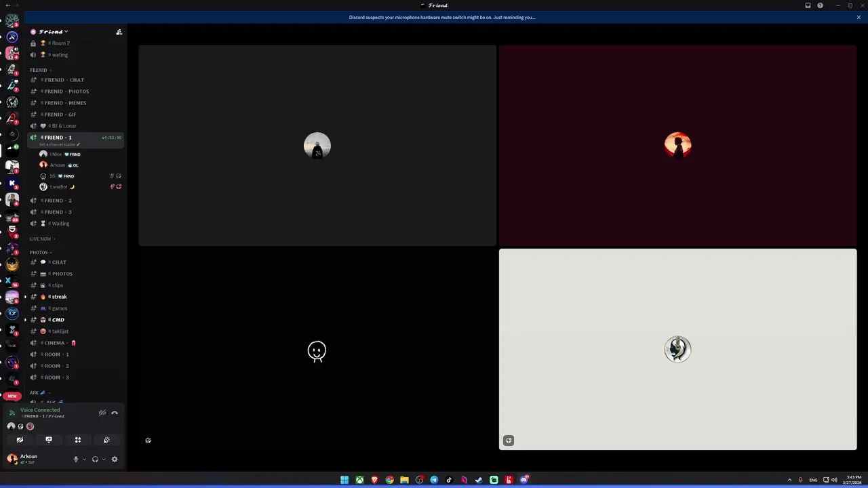Turn on camera in voice panel
Viewport: 868px width, 488px height.
[20, 440]
